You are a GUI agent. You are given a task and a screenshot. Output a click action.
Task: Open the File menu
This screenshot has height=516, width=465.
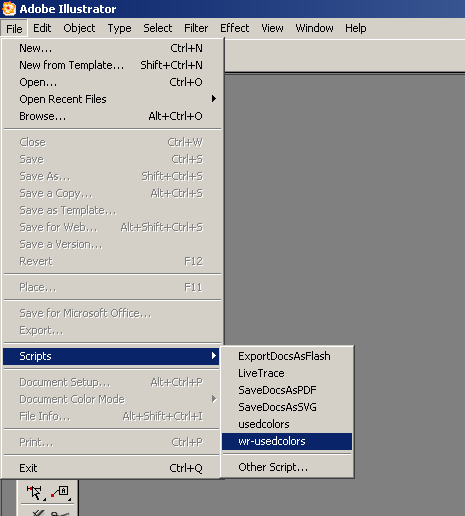click(x=14, y=29)
